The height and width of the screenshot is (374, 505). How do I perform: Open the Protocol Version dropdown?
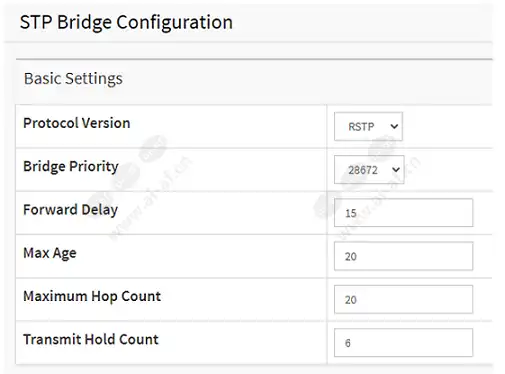[368, 126]
